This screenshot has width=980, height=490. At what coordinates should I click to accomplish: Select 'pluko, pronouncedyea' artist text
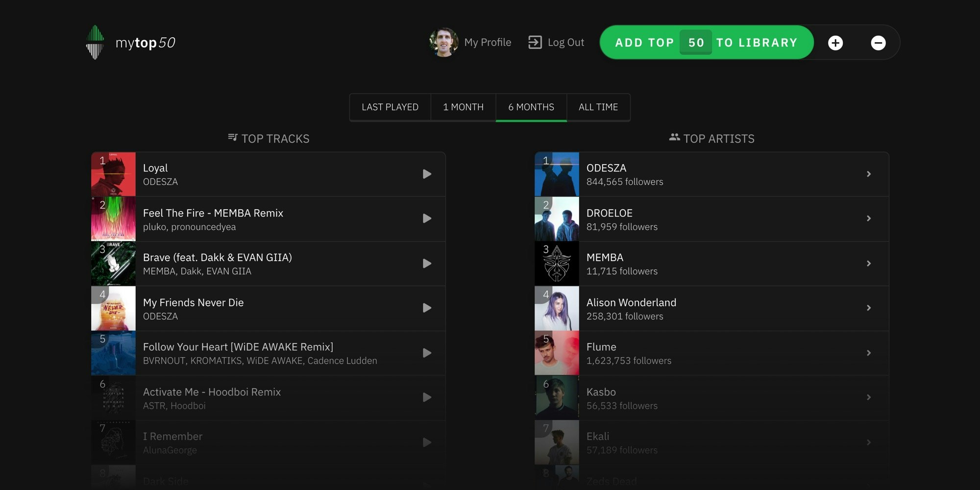(x=189, y=227)
